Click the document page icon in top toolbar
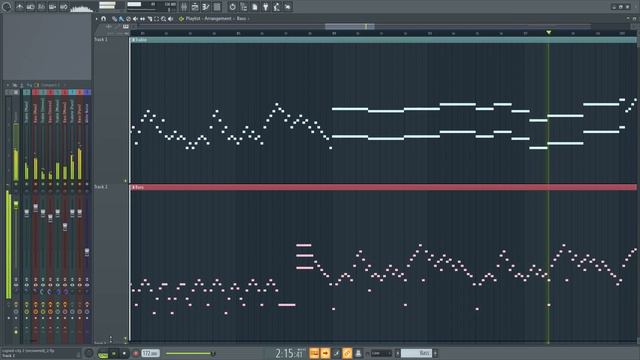This screenshot has width=640, height=360. [255, 7]
